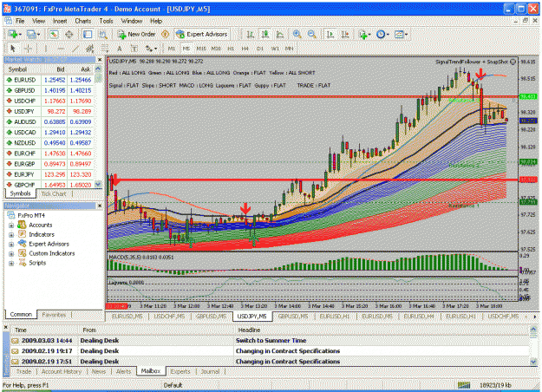Open the Tools menu
The image size is (542, 392).
(x=106, y=21)
